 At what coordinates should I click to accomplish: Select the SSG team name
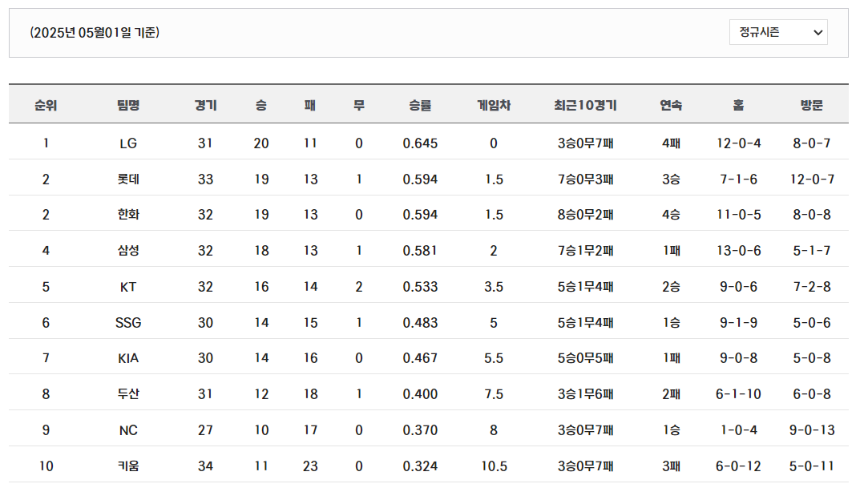(x=128, y=323)
